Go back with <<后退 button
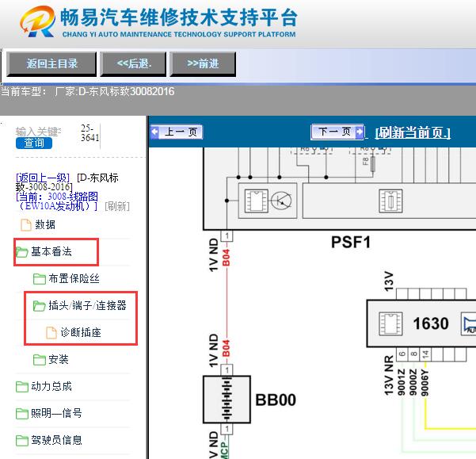 133,63
